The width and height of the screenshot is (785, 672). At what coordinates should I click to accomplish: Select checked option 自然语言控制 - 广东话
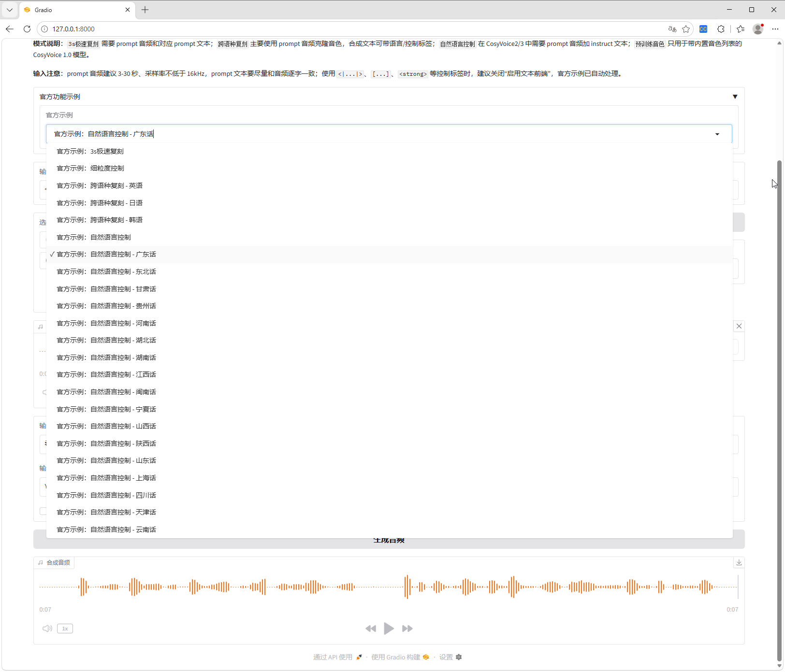389,254
